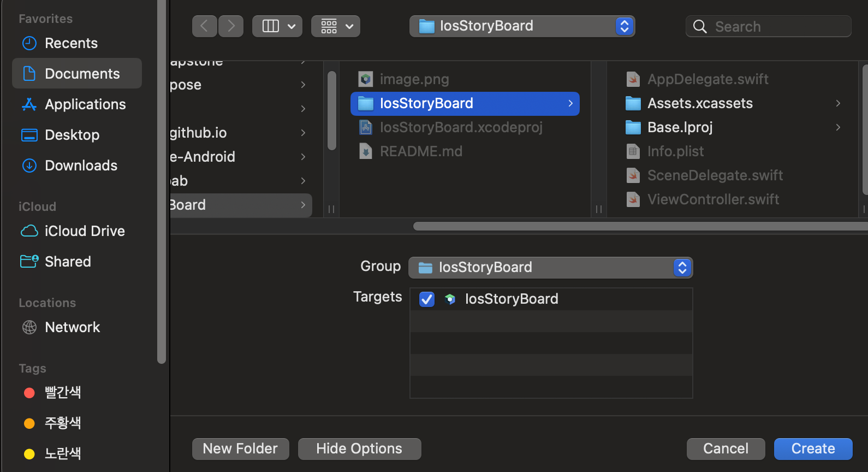Open the Shared sidebar location
This screenshot has height=472, width=868.
77,262
